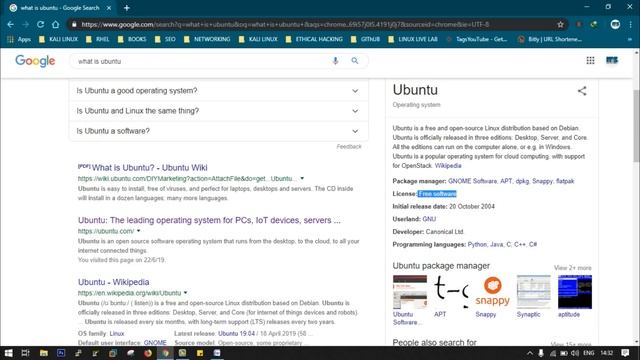The width and height of the screenshot is (640, 360).
Task: Close the 'what is ubuntu' tab
Action: pyautogui.click(x=109, y=8)
